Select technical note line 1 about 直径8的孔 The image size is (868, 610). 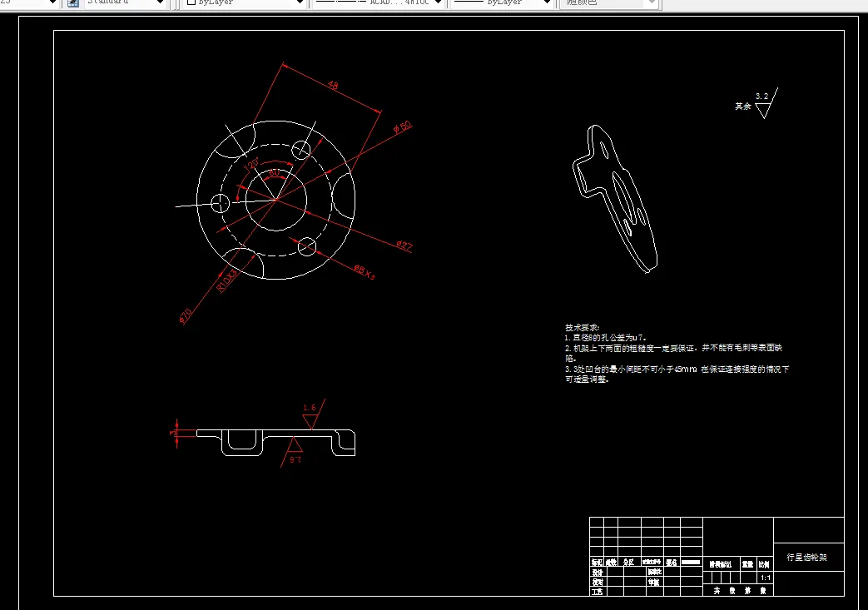pos(606,337)
